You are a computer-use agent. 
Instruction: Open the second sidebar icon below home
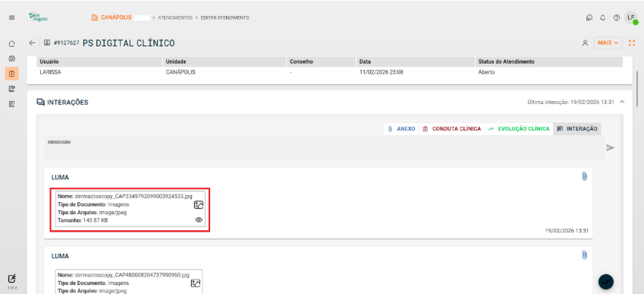click(11, 58)
